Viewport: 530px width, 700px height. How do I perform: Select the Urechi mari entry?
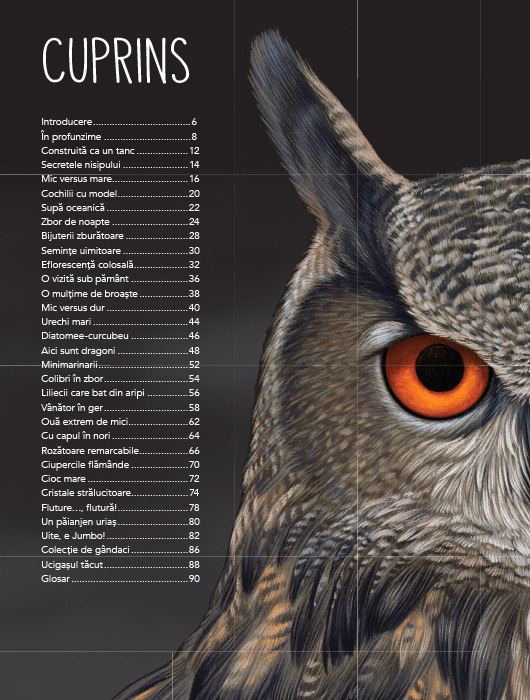120,322
